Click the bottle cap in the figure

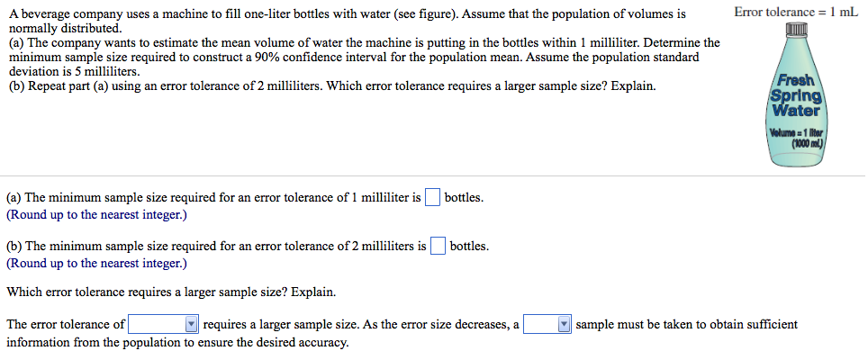(x=793, y=33)
